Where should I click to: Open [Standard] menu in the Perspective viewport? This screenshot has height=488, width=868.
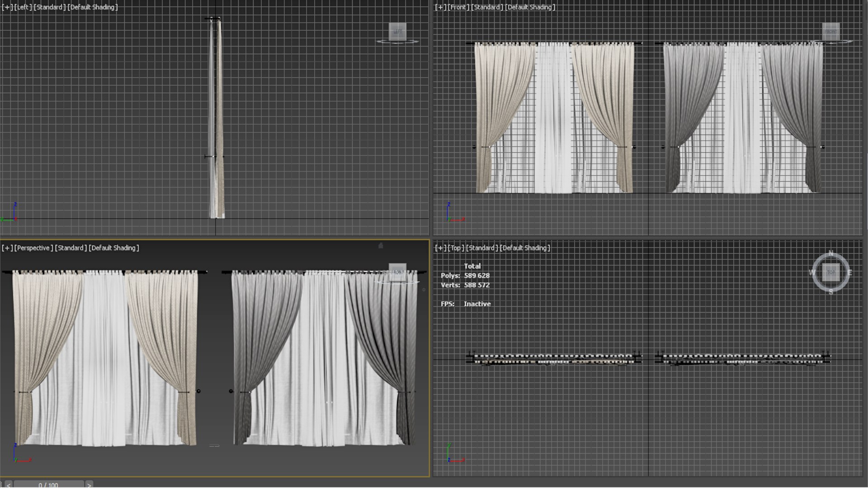(71, 248)
